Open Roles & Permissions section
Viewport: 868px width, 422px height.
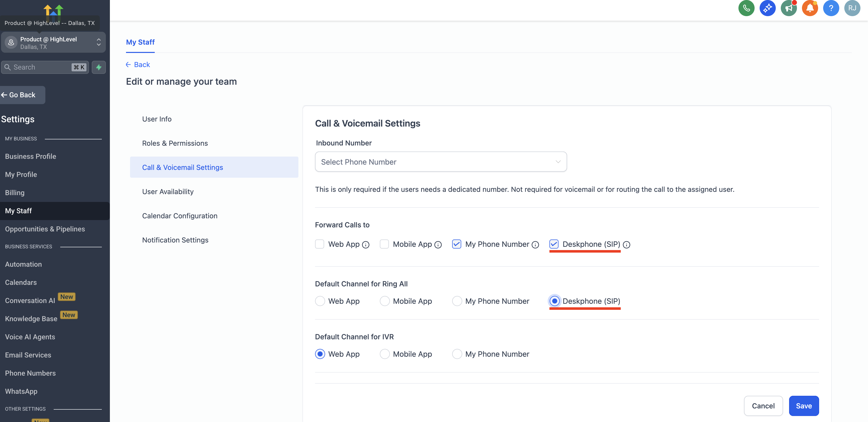175,143
